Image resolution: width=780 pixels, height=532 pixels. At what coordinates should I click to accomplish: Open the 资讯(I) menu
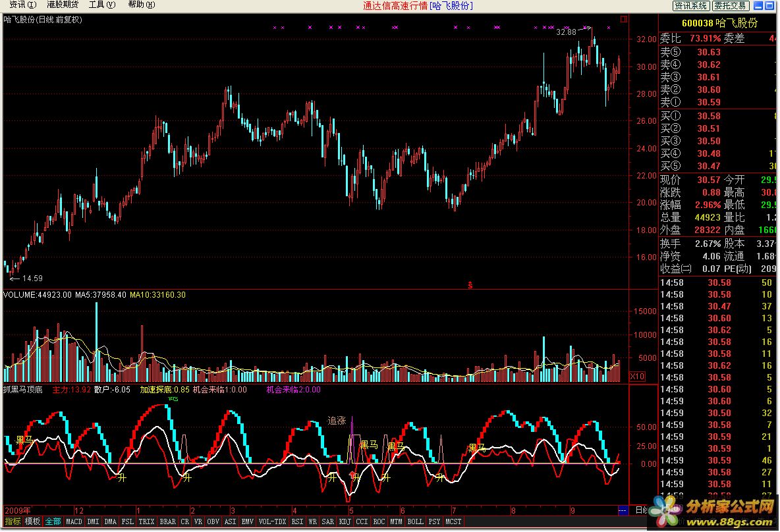pos(23,5)
